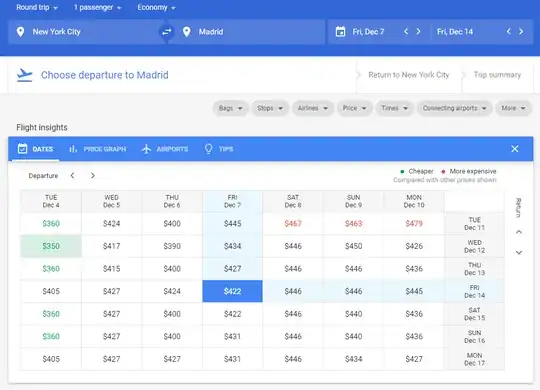Screen dimensions: 540x390
Task: Switch to the Dates tab
Action: point(35,149)
